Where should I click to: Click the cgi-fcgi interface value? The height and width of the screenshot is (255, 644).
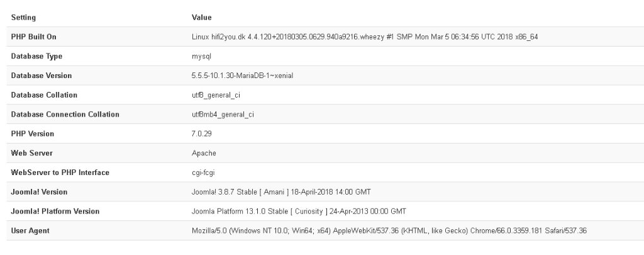point(203,173)
